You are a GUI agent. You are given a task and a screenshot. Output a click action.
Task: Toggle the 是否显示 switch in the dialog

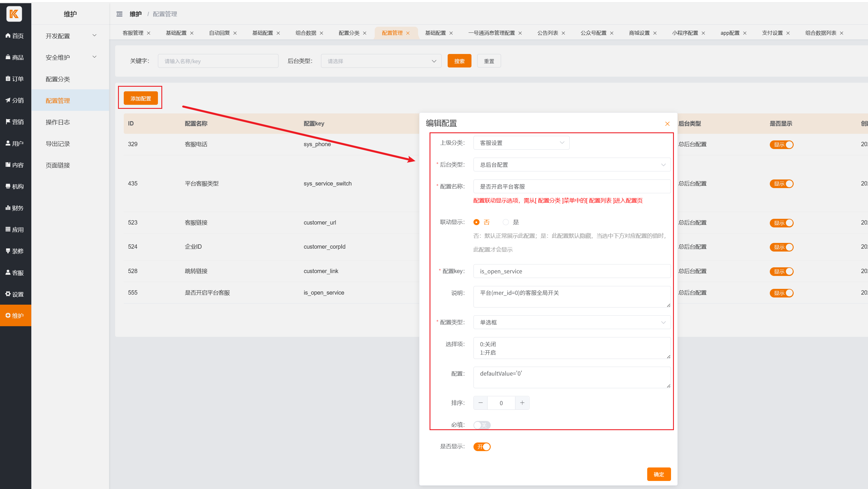[482, 447]
